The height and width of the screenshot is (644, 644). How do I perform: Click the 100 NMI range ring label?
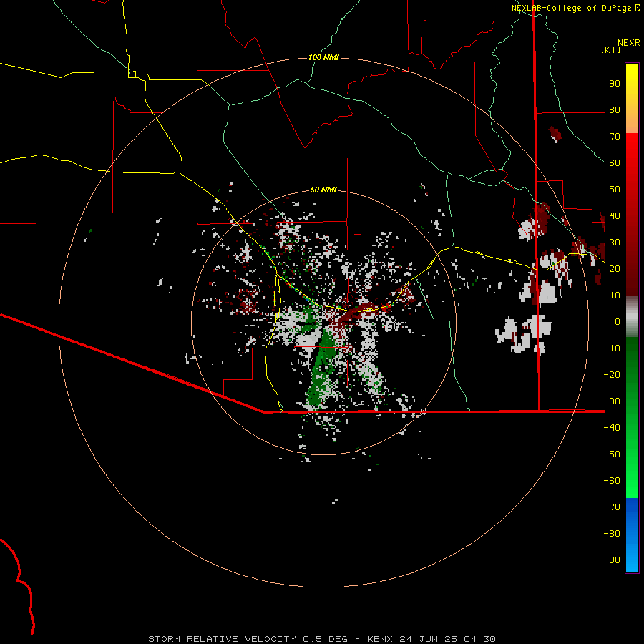(x=323, y=57)
